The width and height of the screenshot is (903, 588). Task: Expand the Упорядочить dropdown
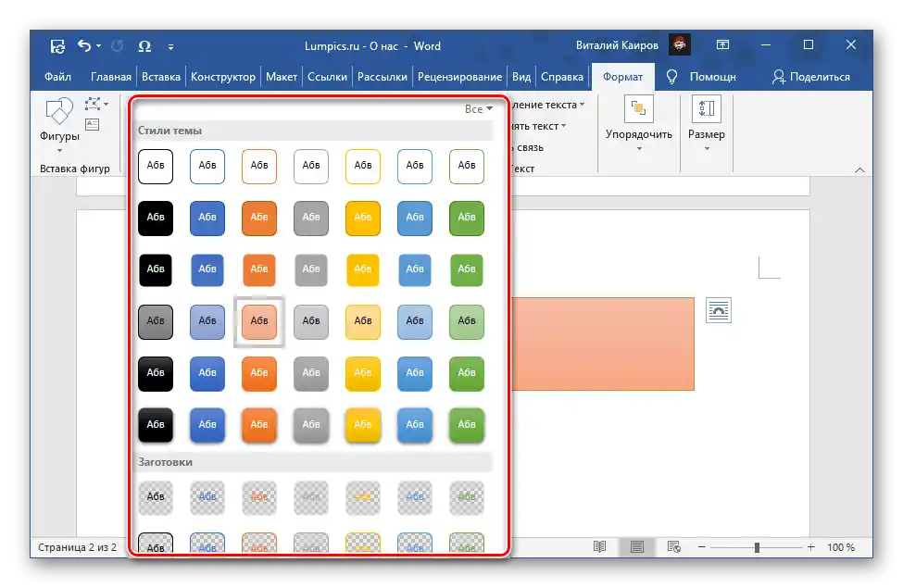pos(639,124)
